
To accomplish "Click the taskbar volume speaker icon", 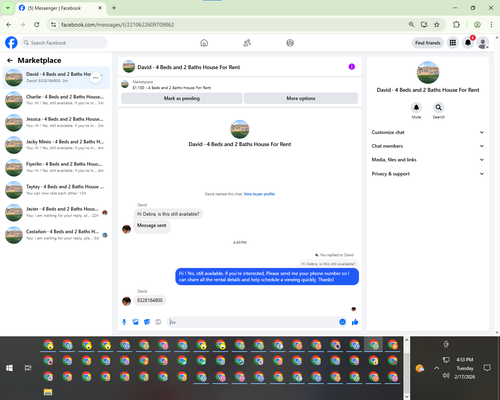I will pyautogui.click(x=446, y=376).
